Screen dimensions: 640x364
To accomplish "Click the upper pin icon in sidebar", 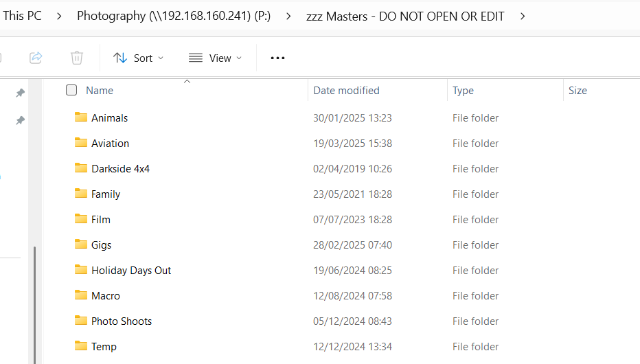I will point(21,93).
